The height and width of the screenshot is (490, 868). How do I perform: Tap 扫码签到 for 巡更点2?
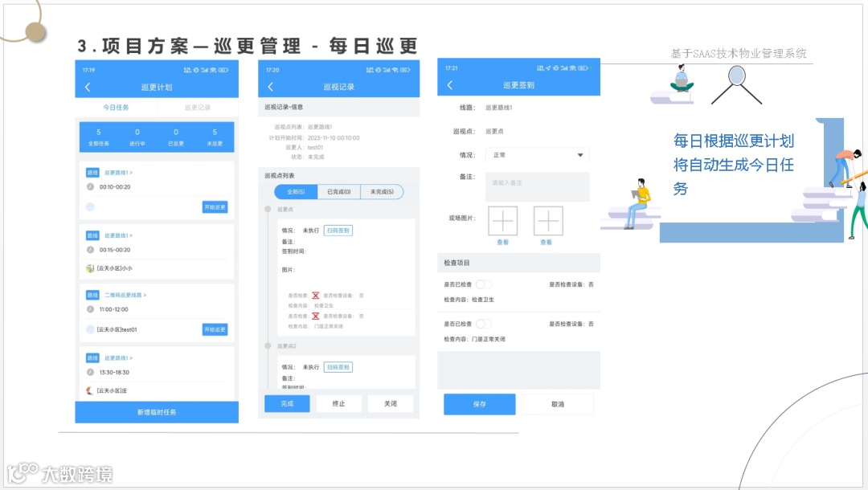tap(338, 366)
